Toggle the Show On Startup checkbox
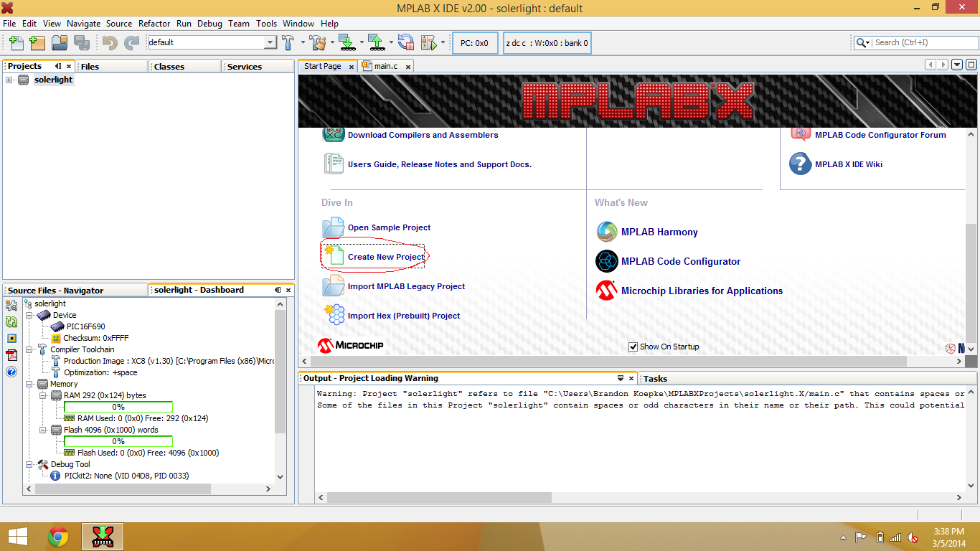This screenshot has height=551, width=980. click(633, 347)
